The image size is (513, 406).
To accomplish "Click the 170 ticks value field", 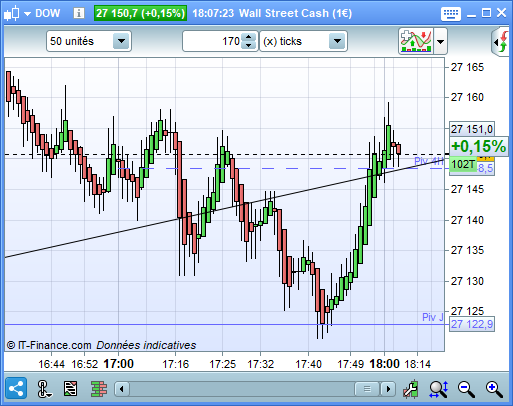I will (212, 41).
